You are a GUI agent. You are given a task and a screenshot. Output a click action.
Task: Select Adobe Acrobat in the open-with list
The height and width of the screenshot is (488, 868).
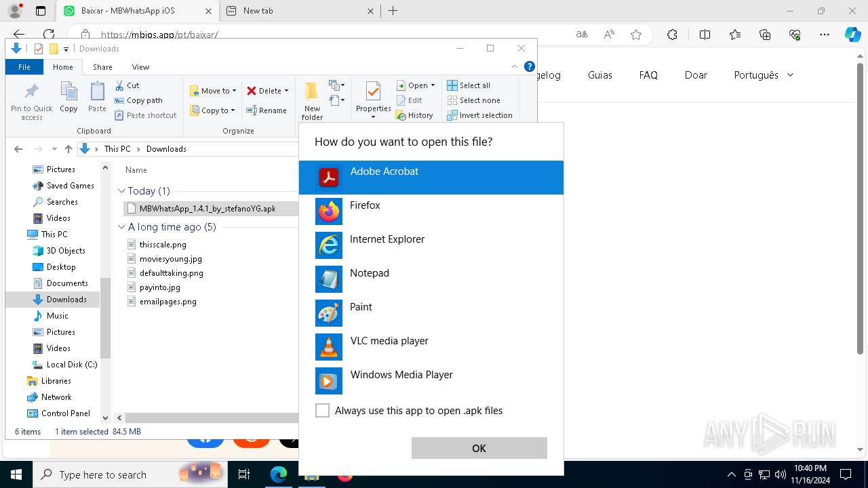click(431, 178)
